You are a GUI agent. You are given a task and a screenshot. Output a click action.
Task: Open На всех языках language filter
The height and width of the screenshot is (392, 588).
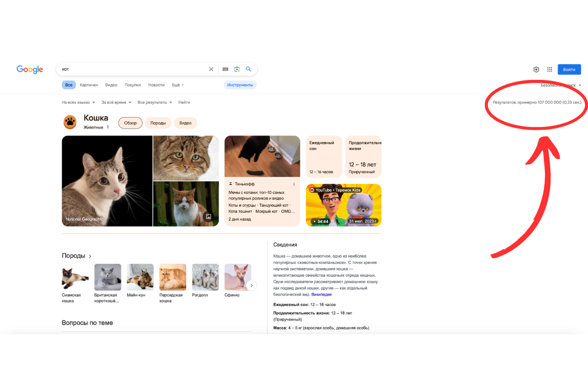[x=78, y=102]
